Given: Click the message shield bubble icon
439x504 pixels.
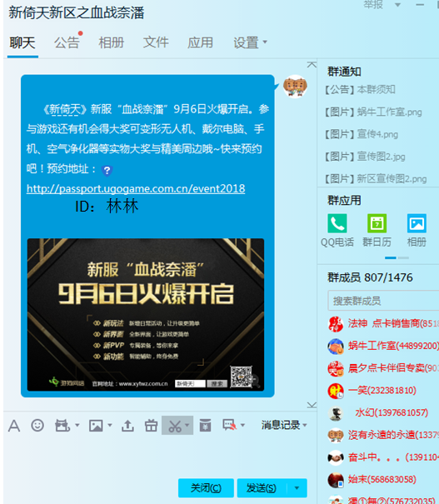Looking at the screenshot, I should [x=229, y=425].
